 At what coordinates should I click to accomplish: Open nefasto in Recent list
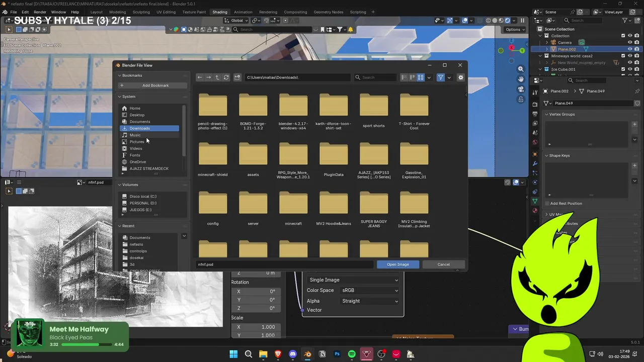(149, 244)
